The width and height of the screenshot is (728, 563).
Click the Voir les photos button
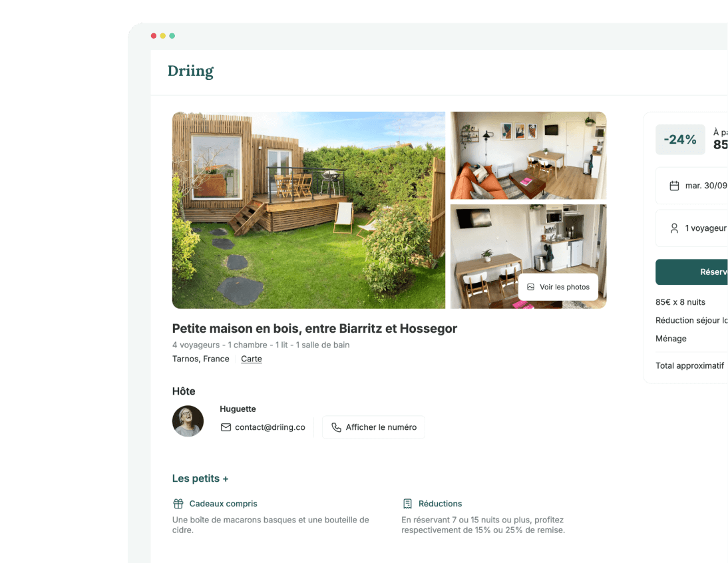point(558,287)
